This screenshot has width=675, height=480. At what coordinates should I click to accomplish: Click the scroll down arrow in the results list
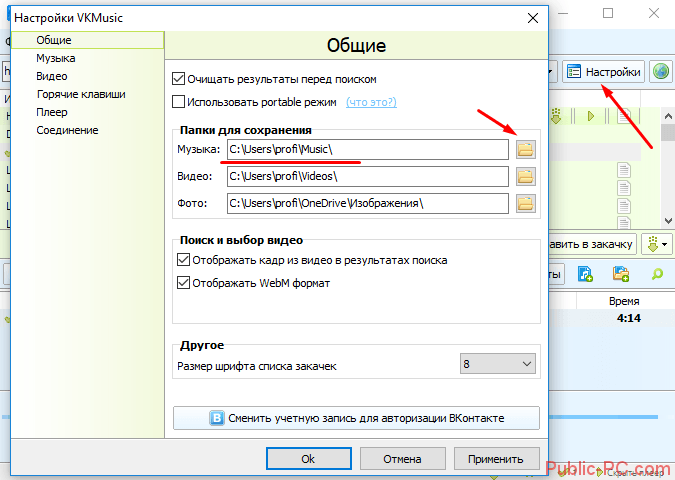click(x=668, y=221)
